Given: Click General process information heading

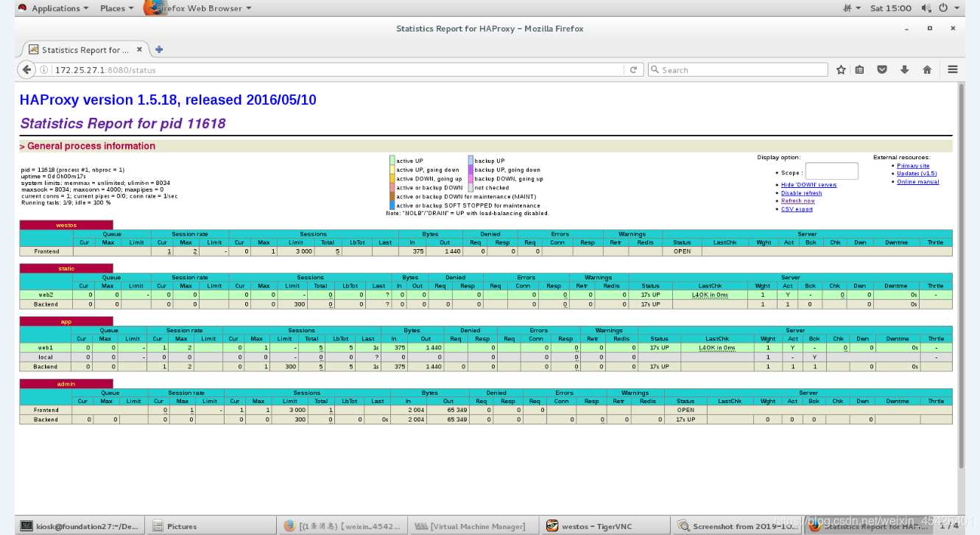Looking at the screenshot, I should (x=91, y=146).
